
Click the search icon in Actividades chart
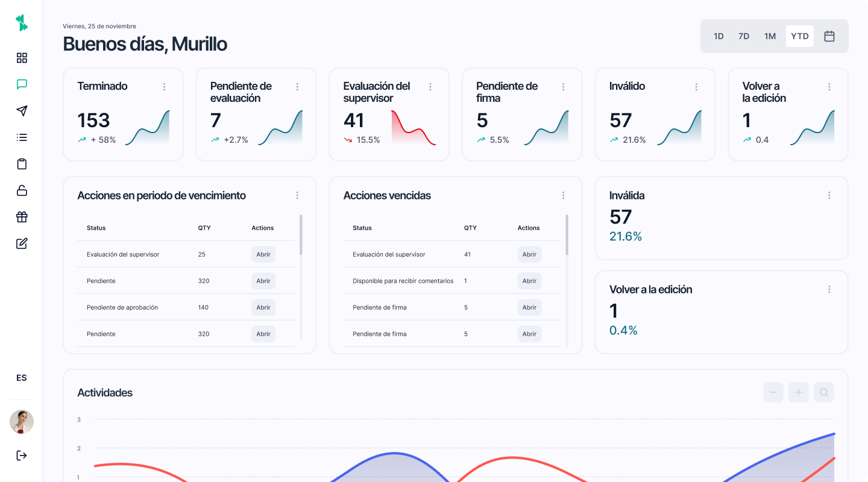pos(823,393)
